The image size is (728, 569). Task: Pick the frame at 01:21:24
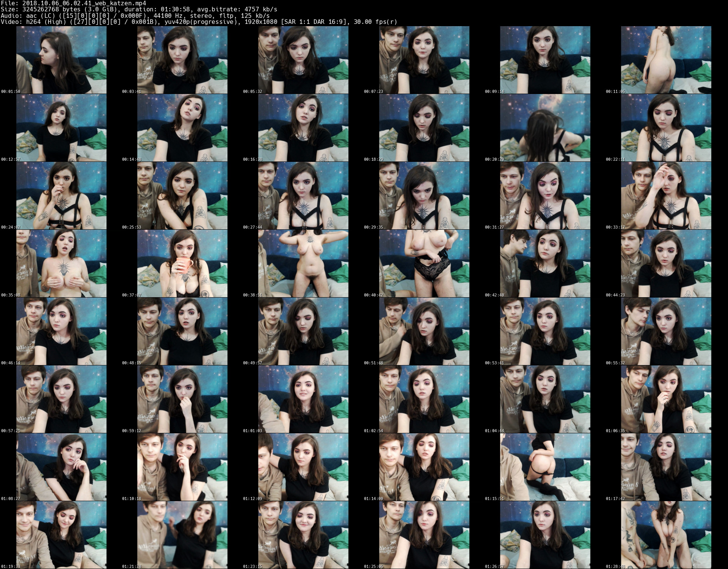(x=182, y=535)
